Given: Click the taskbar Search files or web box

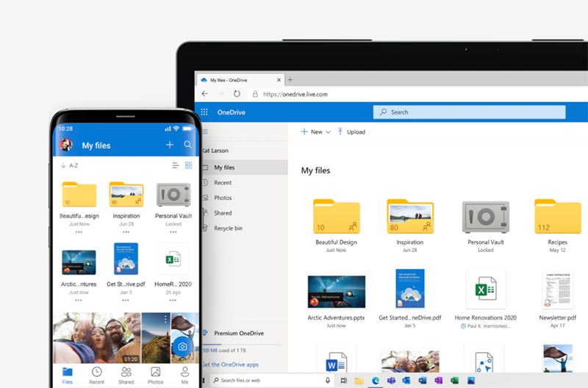Looking at the screenshot, I should (273, 380).
